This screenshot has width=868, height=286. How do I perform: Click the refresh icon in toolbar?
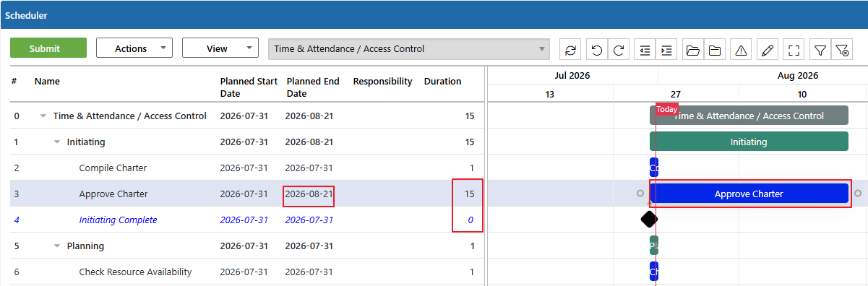[571, 49]
